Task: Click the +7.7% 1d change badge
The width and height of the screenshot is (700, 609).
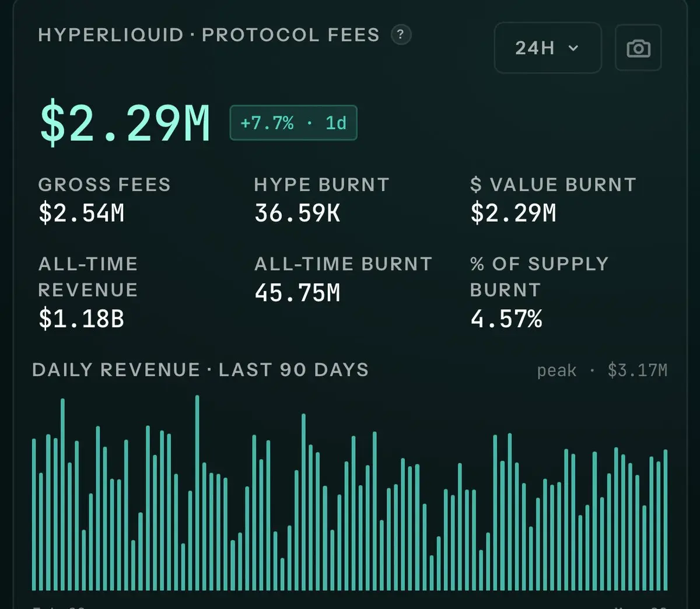Action: (x=293, y=123)
